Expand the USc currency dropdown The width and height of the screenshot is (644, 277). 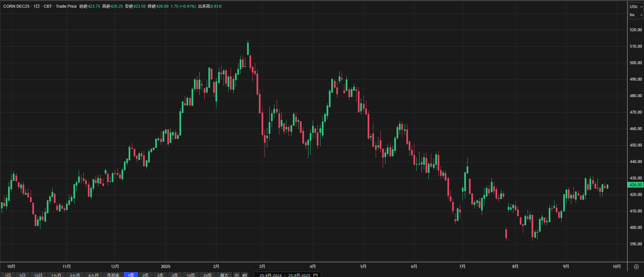636,6
